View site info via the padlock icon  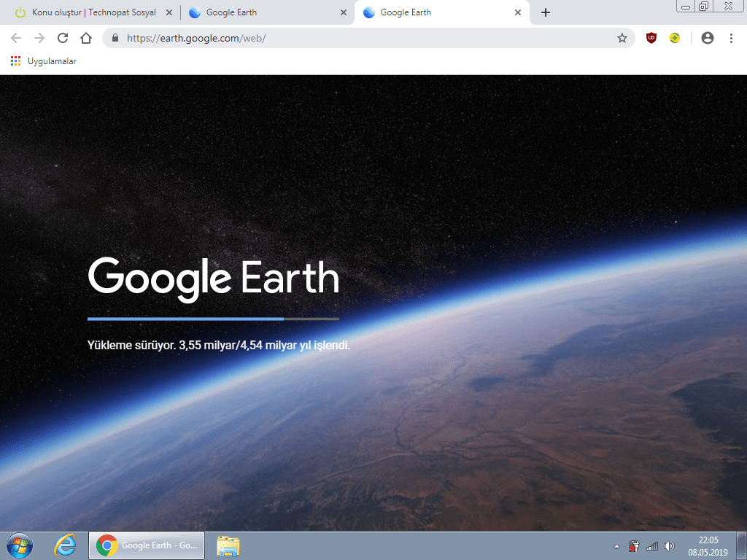click(115, 38)
